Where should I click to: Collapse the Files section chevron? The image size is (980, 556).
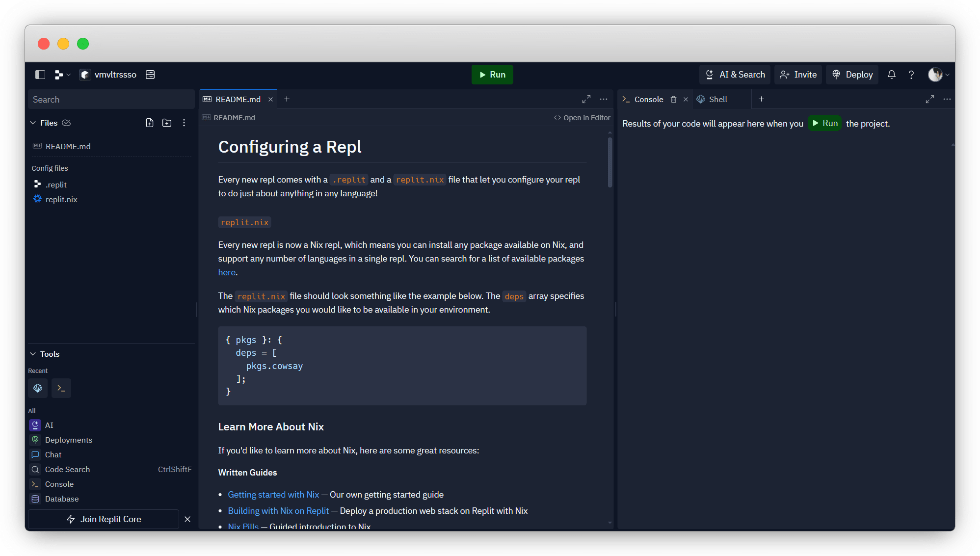tap(33, 123)
